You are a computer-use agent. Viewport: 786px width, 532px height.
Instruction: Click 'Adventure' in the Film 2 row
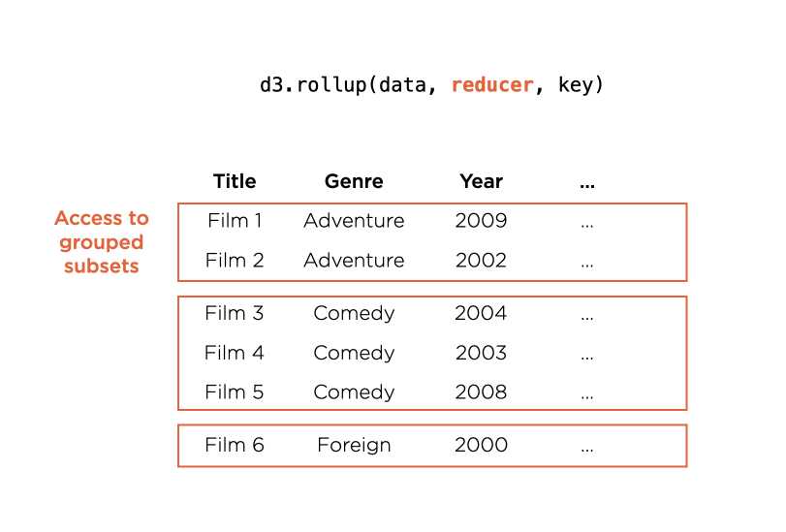pyautogui.click(x=354, y=261)
